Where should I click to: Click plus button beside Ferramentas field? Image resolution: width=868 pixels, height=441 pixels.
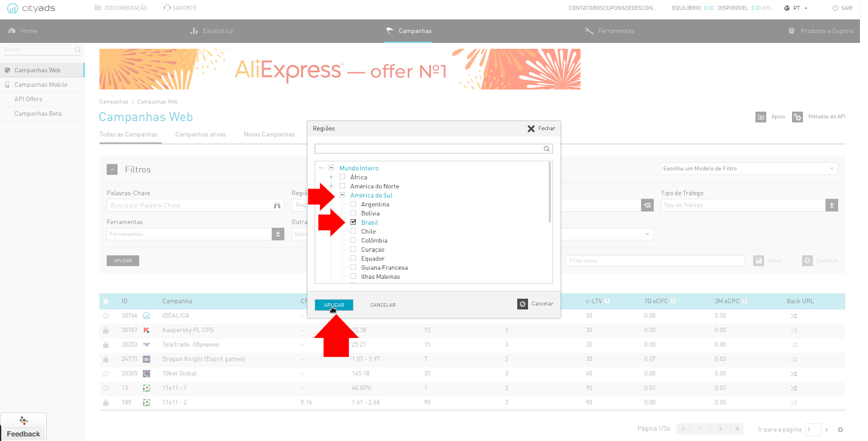(x=278, y=234)
